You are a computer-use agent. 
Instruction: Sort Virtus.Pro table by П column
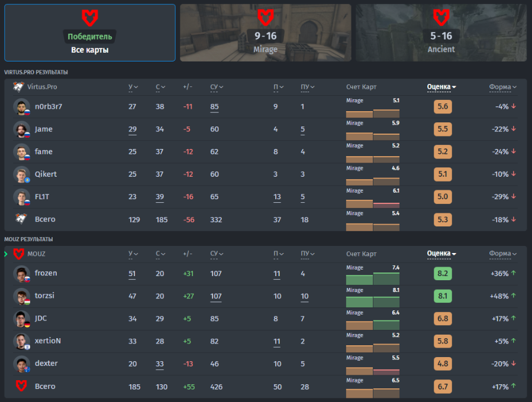(278, 87)
